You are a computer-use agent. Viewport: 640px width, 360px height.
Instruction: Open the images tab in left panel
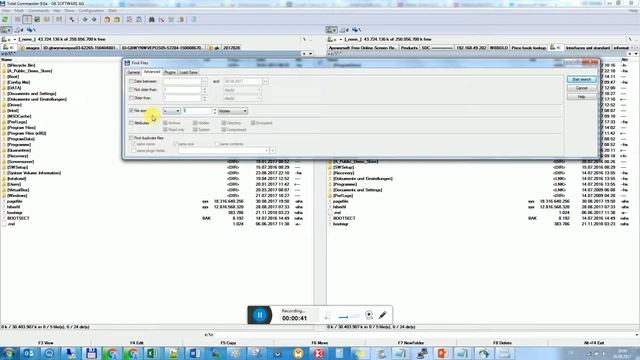click(30, 48)
